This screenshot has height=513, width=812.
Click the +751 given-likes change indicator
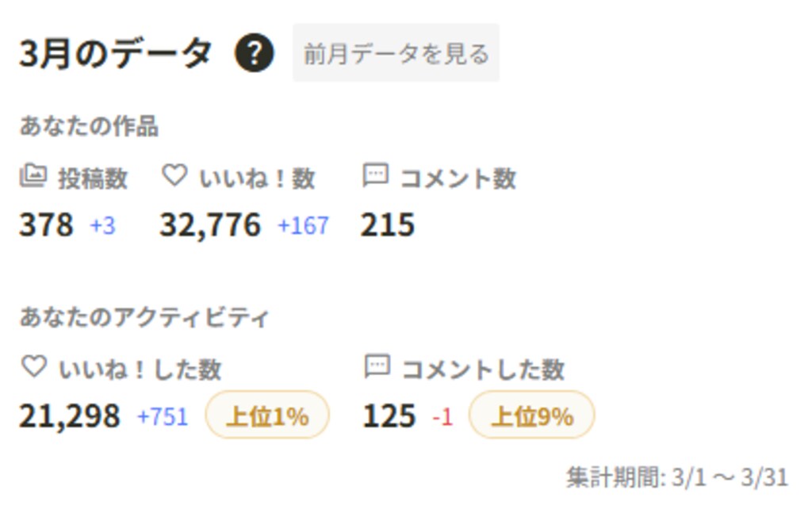coord(164,415)
